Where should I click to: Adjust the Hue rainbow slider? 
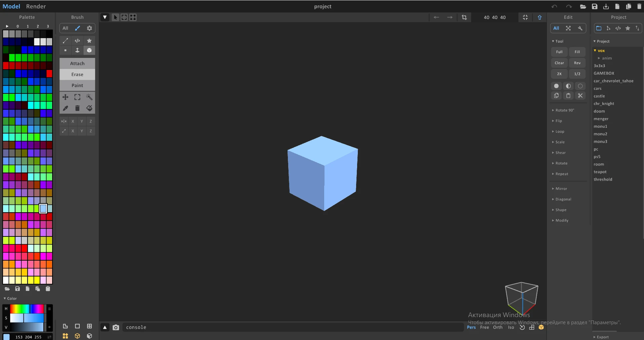coord(27,308)
